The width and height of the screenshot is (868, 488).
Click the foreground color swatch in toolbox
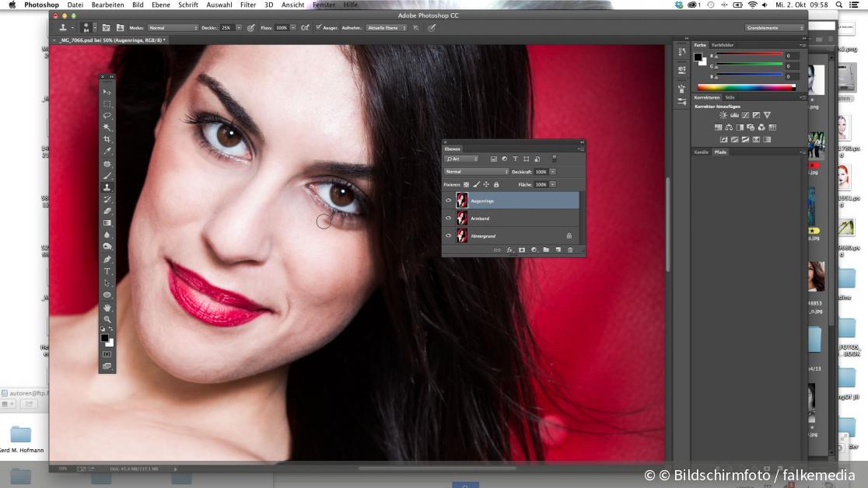click(104, 337)
